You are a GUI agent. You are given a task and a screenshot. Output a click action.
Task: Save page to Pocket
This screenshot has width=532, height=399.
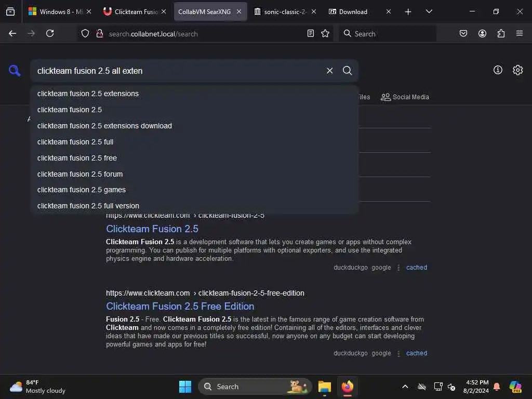coord(463,33)
